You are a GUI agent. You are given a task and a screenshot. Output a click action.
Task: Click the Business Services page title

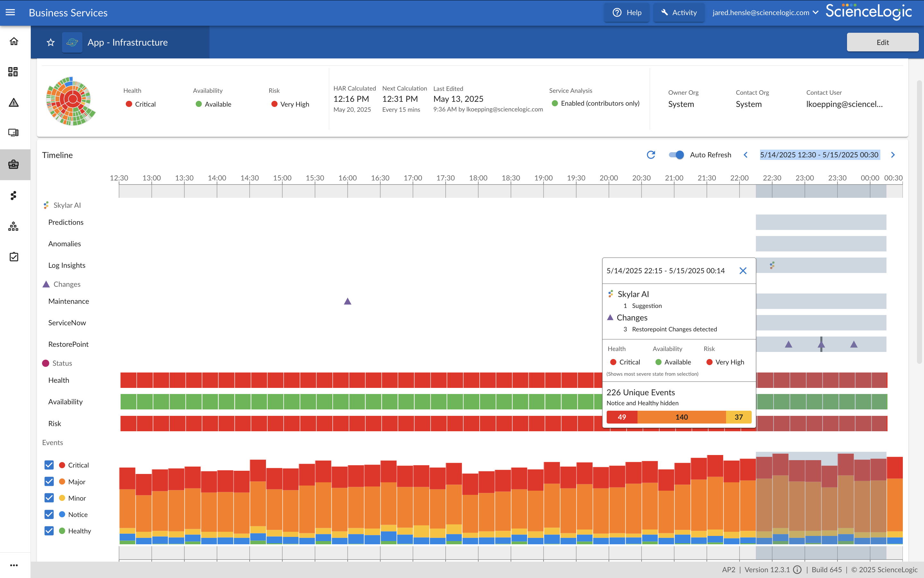click(68, 13)
